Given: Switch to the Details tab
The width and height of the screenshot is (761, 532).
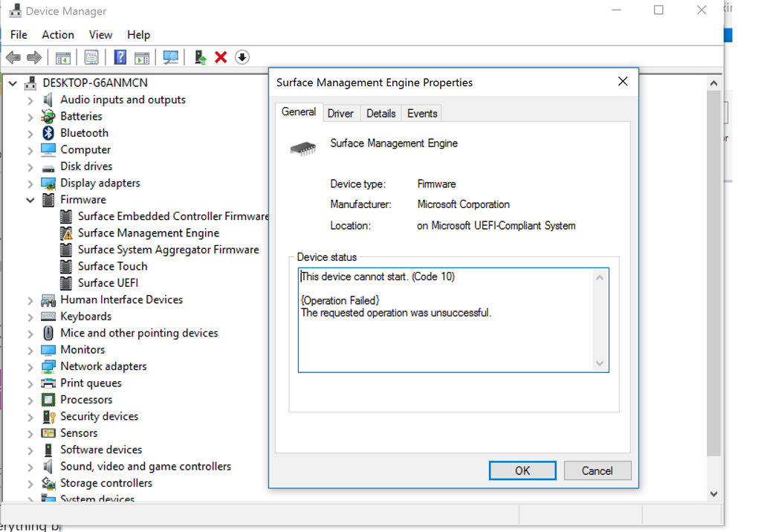Looking at the screenshot, I should [381, 114].
